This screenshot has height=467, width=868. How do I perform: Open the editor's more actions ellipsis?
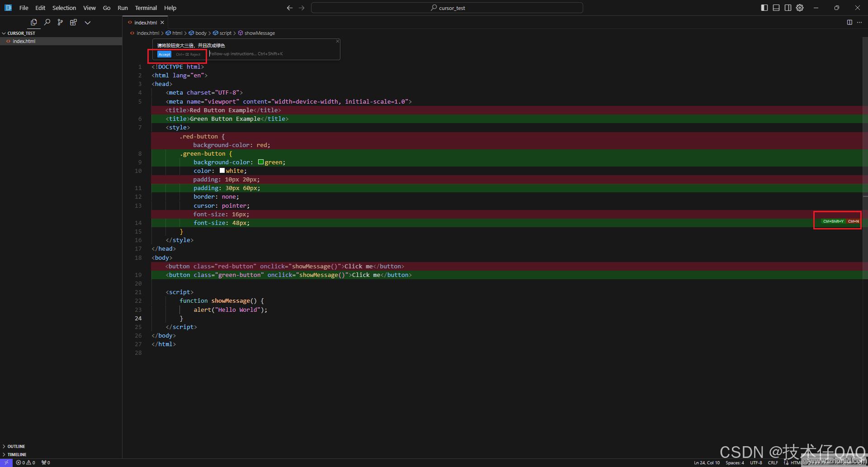[x=859, y=22]
